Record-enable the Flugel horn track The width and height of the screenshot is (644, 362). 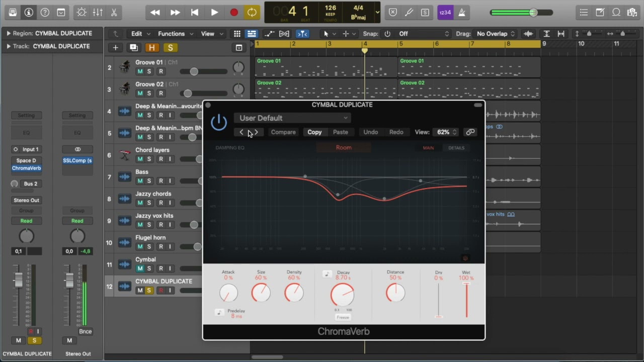[x=161, y=247]
